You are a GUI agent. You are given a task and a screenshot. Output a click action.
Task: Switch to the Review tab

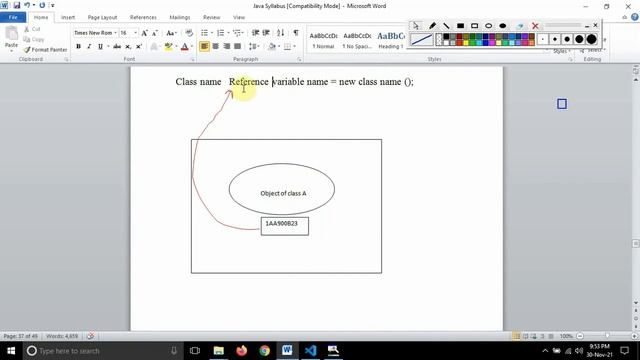coord(211,17)
